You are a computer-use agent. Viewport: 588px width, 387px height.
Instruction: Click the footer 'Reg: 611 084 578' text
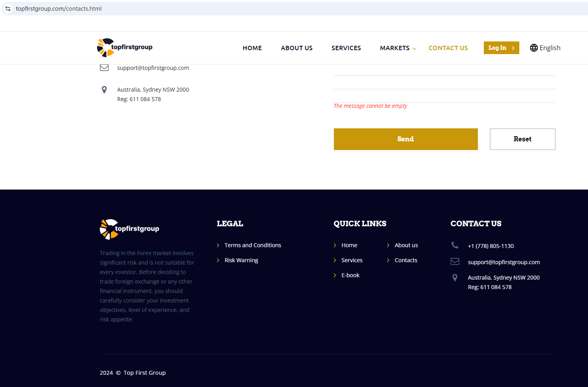[490, 287]
